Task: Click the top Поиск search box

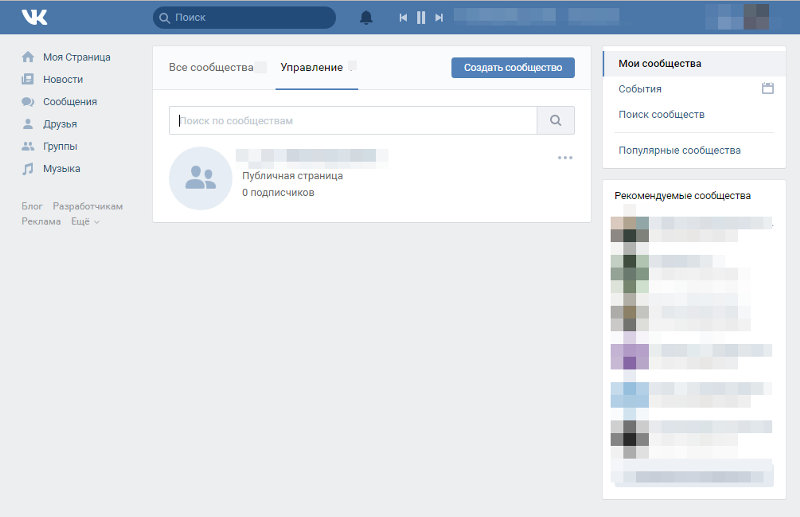Action: click(245, 18)
